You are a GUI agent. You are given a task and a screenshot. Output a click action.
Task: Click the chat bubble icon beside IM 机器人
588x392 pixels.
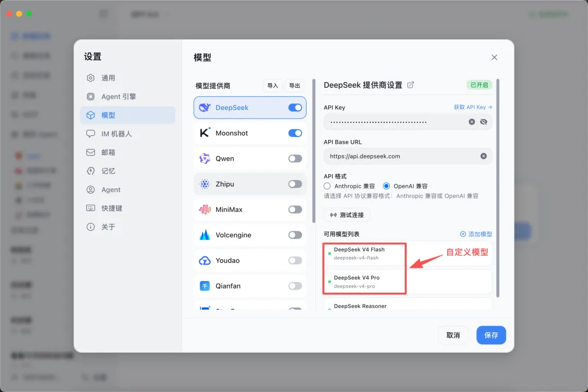(x=91, y=133)
